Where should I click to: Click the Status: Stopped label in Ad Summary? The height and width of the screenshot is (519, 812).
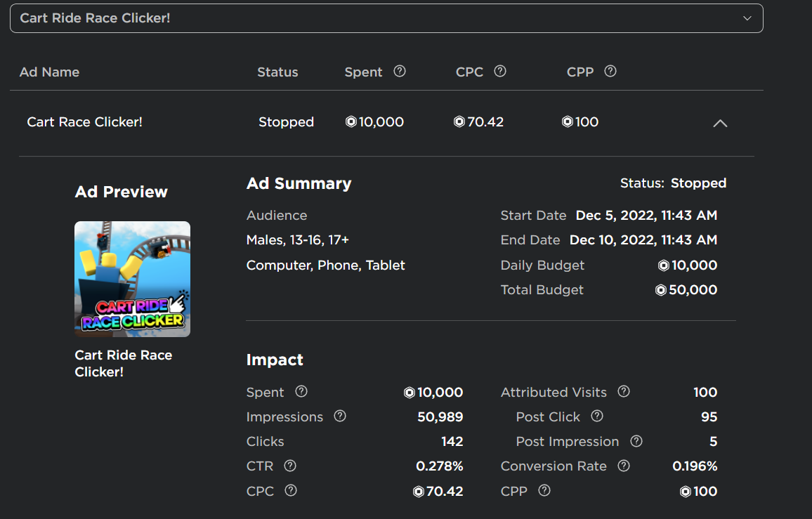(x=673, y=183)
